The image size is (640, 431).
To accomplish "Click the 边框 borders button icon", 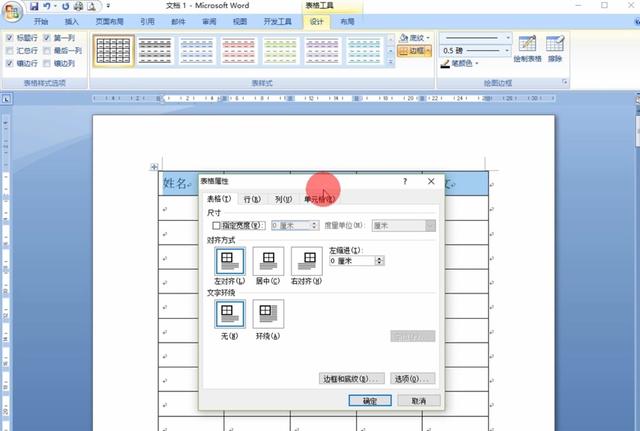I will pos(403,51).
